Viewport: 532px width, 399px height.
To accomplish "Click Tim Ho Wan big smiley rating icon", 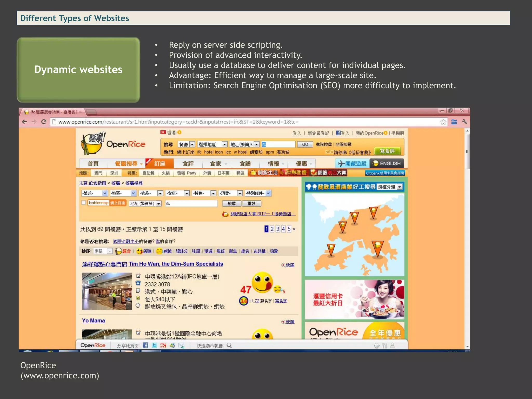I will click(x=262, y=283).
